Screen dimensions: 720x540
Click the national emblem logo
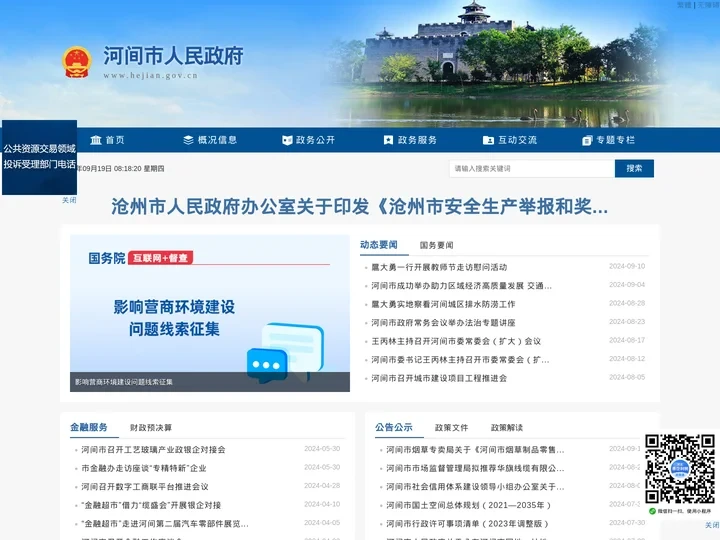pyautogui.click(x=77, y=62)
